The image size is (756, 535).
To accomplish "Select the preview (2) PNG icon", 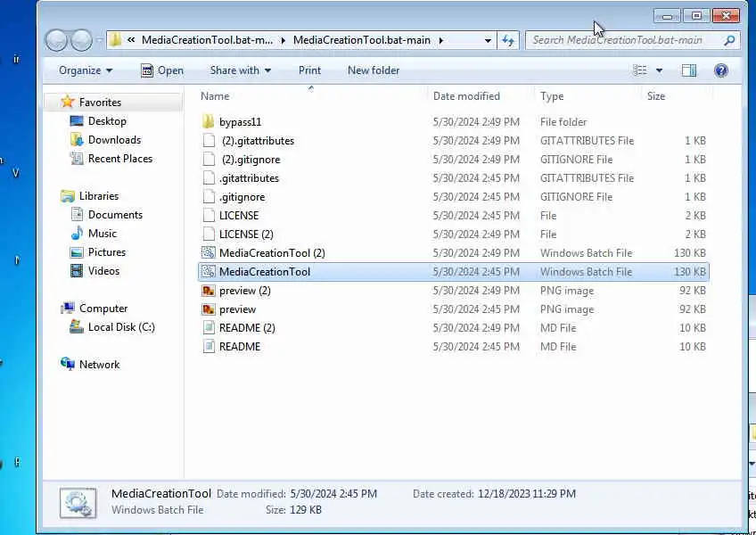I will click(x=209, y=291).
